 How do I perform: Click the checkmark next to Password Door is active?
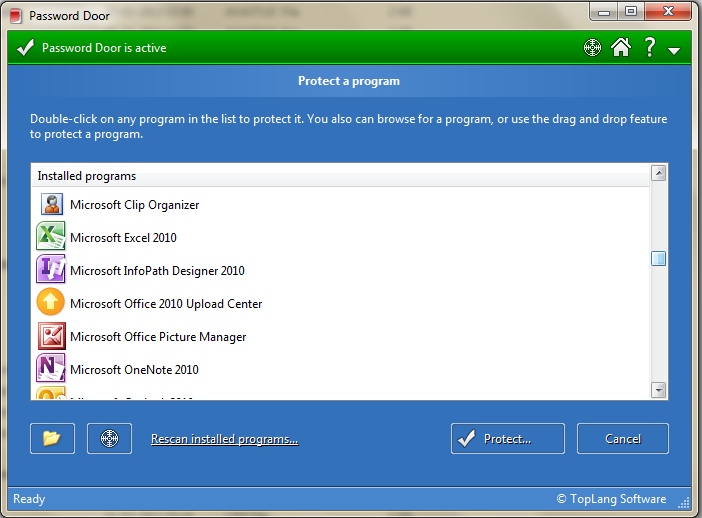click(25, 47)
